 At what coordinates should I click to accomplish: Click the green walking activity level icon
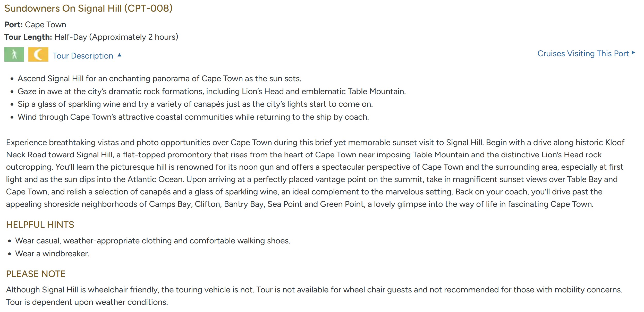[14, 54]
